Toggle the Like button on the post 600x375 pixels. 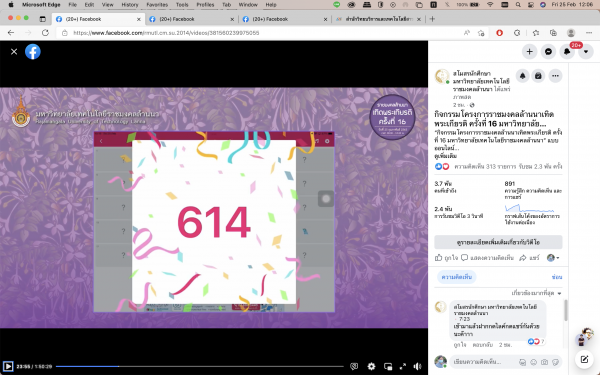tap(446, 258)
